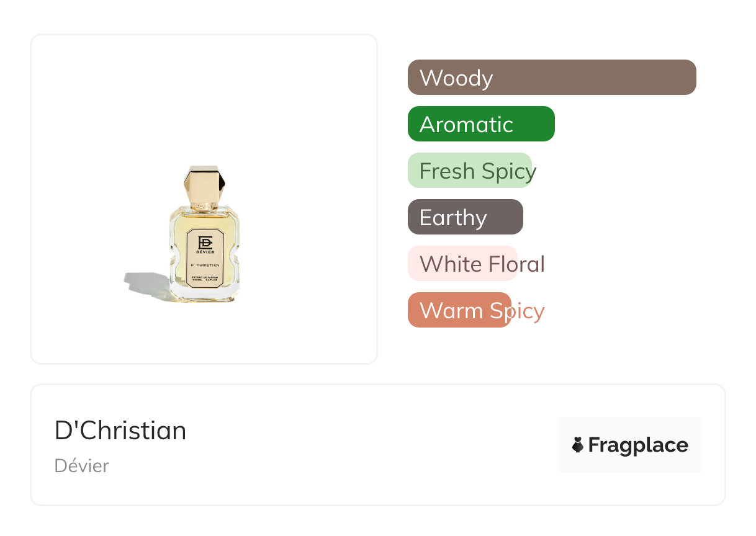This screenshot has width=756, height=536.
Task: Click the bottle's shadow in the product image
Action: 146,284
